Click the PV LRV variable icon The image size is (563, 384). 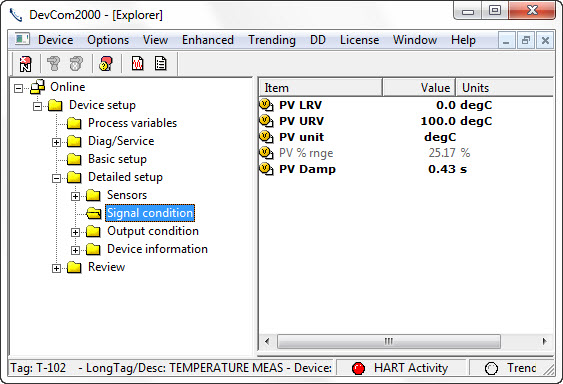tap(266, 105)
